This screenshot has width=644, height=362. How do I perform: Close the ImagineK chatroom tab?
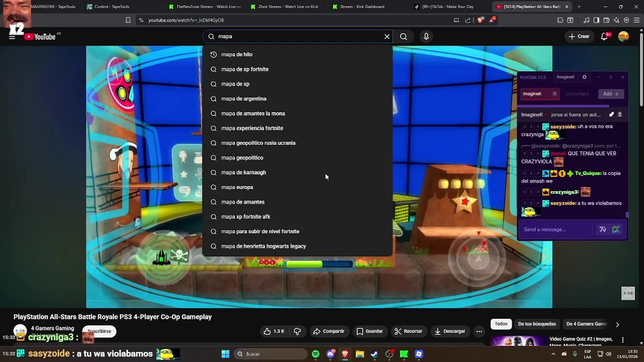click(x=554, y=94)
